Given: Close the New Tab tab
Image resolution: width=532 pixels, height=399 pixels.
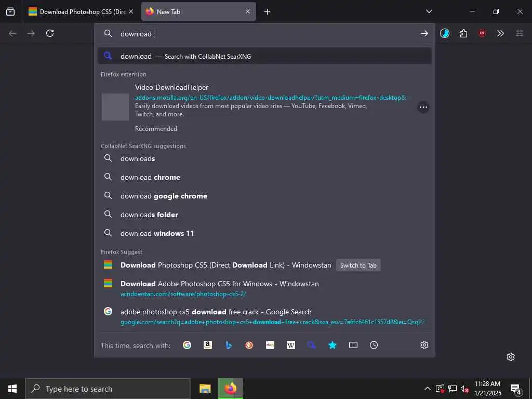Looking at the screenshot, I should 248,11.
